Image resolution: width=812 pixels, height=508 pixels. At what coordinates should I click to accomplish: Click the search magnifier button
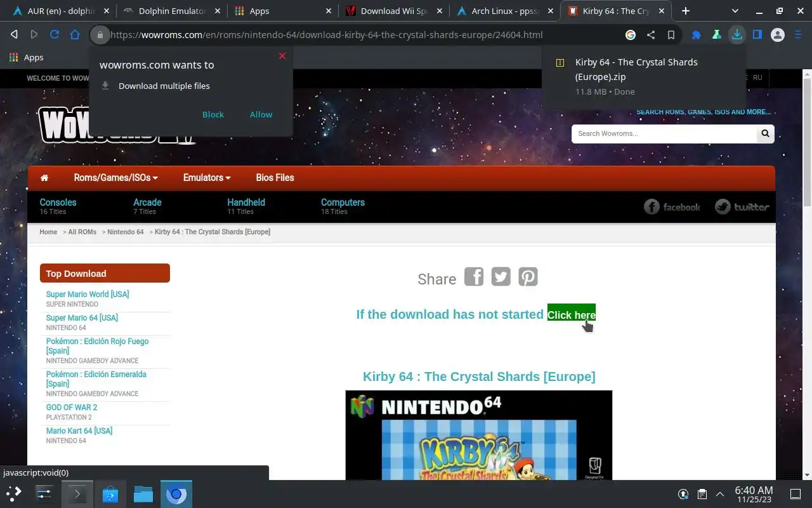(x=765, y=133)
